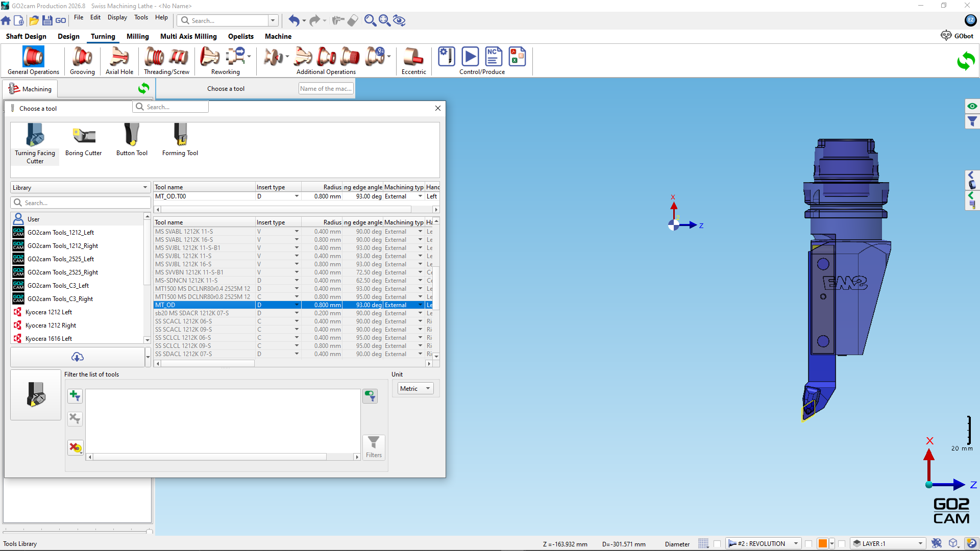Click the cloud download icon under the library list

(78, 357)
